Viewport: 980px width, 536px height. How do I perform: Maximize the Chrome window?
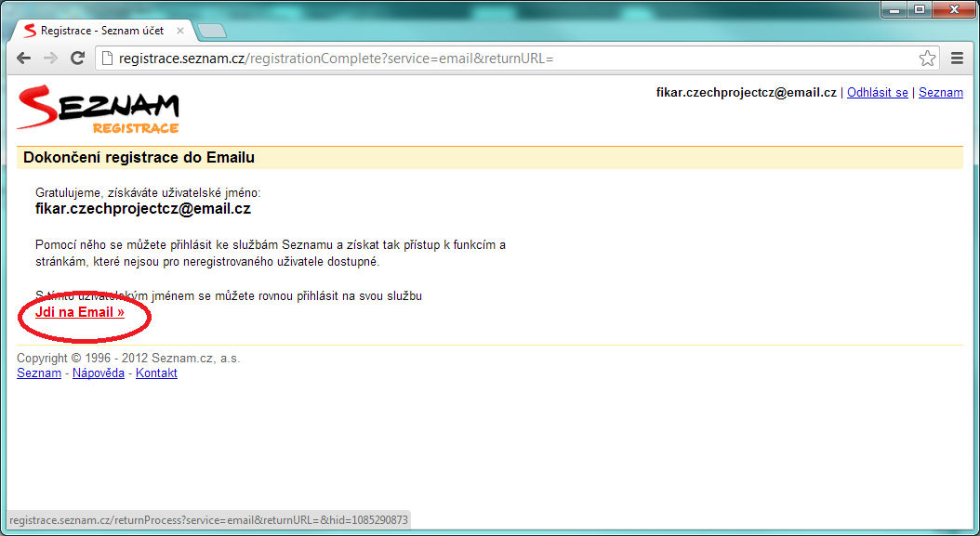[920, 9]
